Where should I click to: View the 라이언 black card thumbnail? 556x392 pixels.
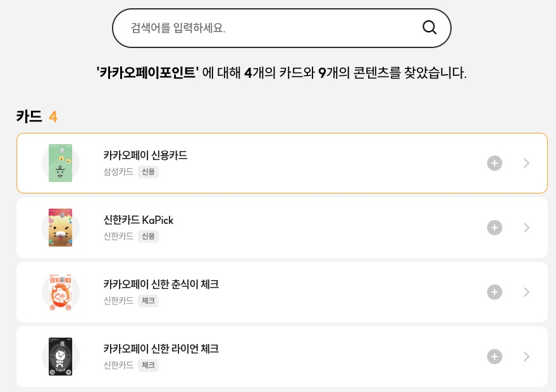[60, 357]
